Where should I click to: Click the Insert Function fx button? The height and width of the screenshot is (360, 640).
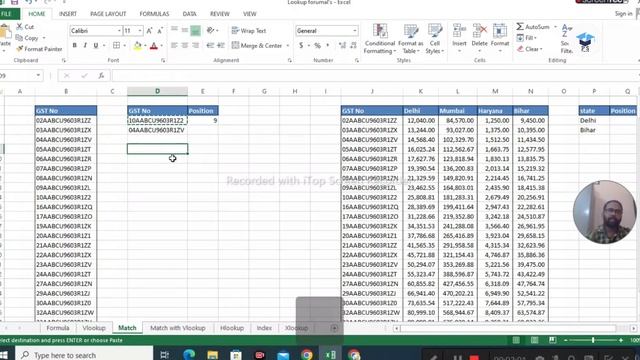(x=101, y=76)
